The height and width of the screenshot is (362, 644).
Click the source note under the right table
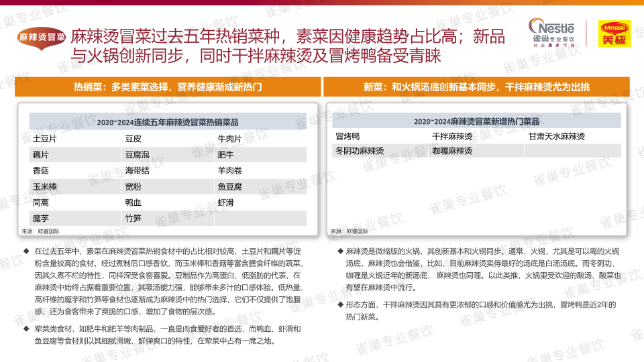point(349,231)
